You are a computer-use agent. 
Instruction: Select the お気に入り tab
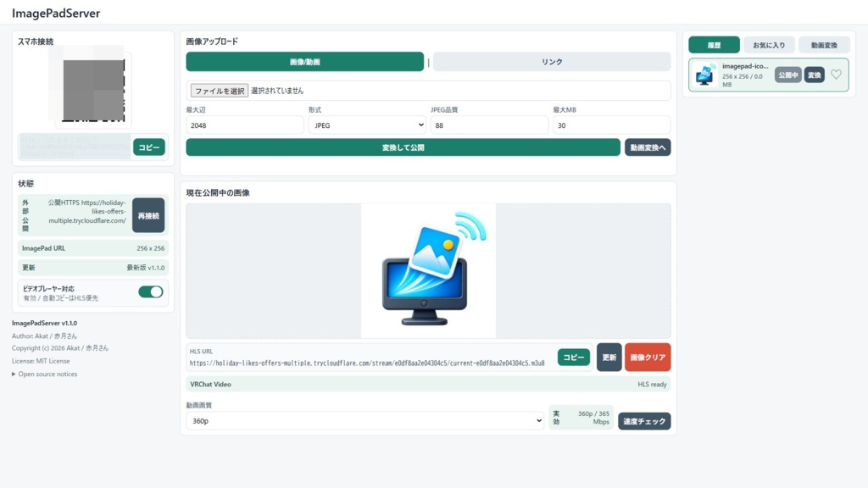coord(769,45)
